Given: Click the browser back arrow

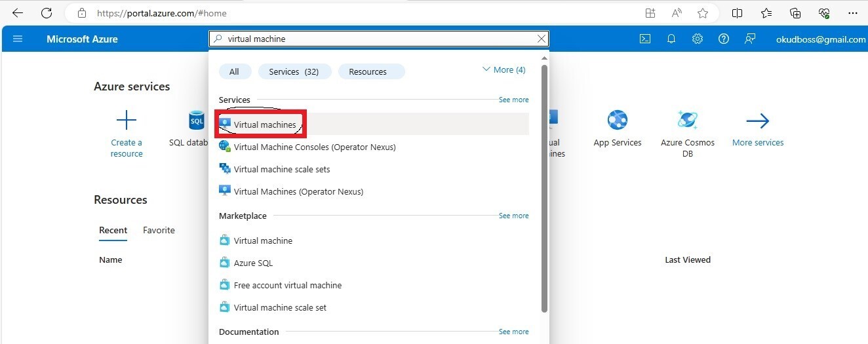Looking at the screenshot, I should click(18, 13).
